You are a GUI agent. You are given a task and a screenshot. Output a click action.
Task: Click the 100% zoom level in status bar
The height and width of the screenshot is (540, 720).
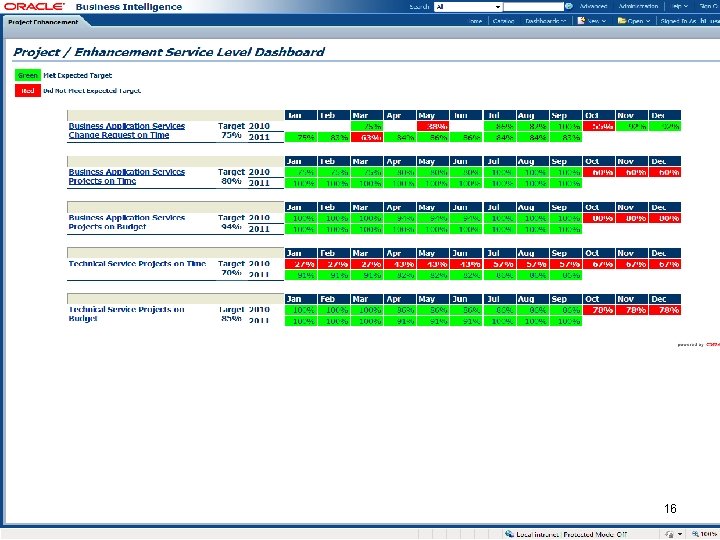(708, 534)
